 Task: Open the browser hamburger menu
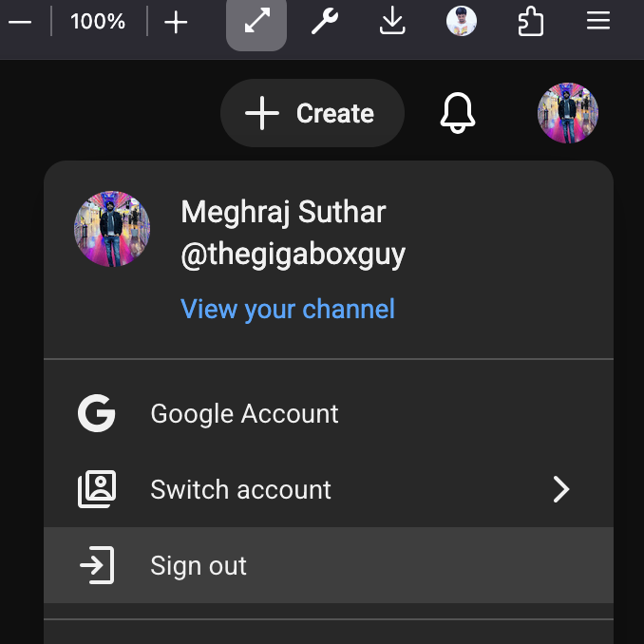pos(598,21)
